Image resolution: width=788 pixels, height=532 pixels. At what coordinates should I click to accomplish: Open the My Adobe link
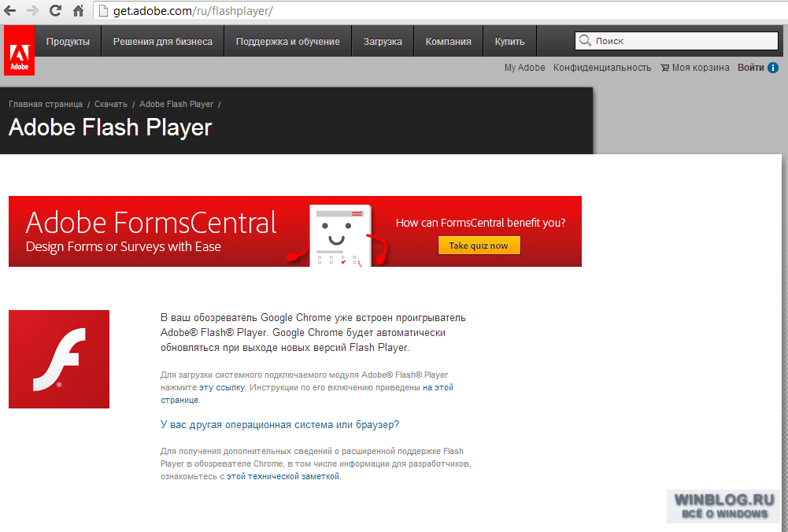point(524,68)
